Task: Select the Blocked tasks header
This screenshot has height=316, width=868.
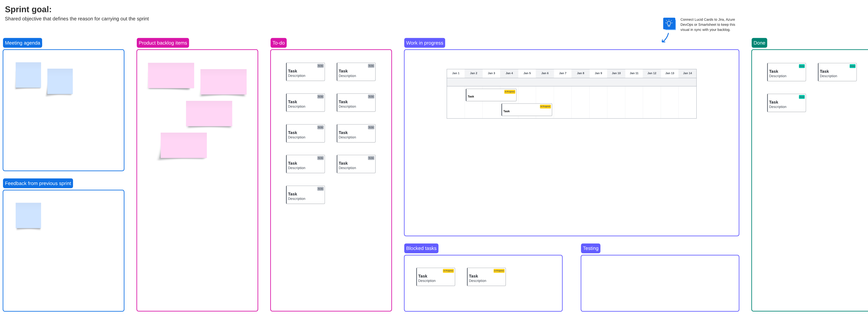Action: (421, 248)
